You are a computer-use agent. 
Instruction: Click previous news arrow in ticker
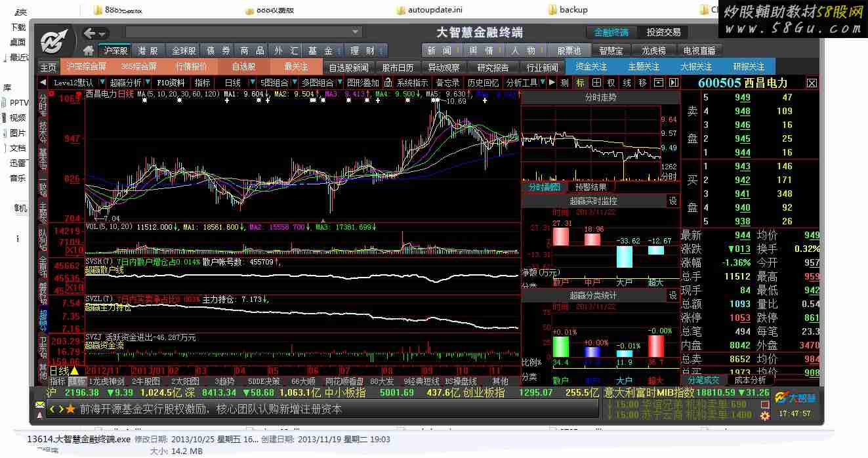[x=52, y=409]
